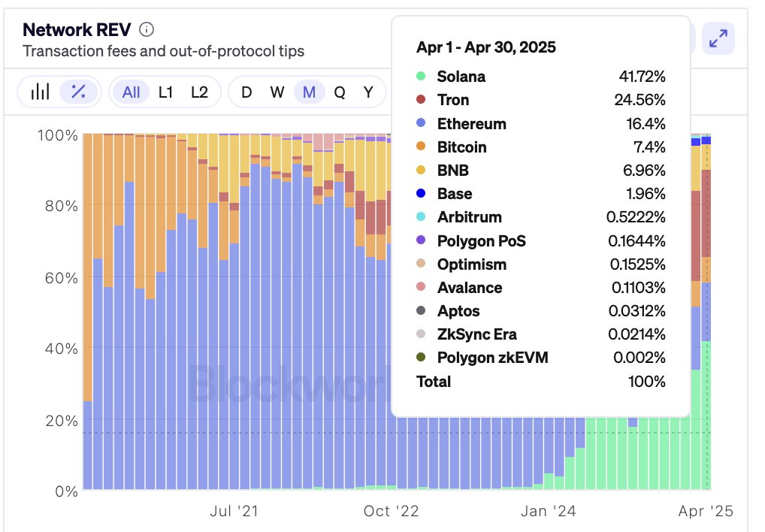Switch the interval to Quarterly (Q)

[x=340, y=92]
